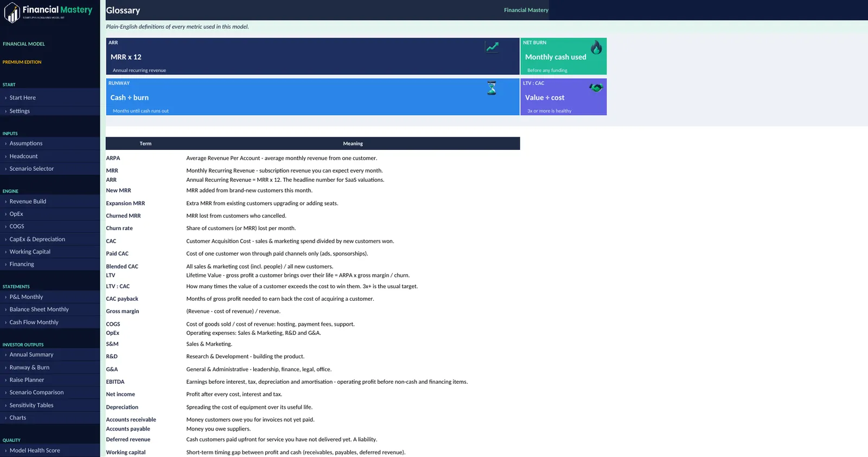868x457 pixels.
Task: Open the Start Here sheet link
Action: pos(50,98)
